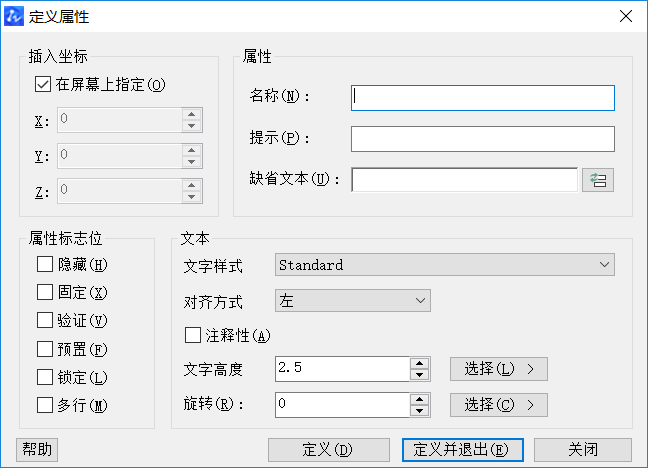
Task: Click the app icon in the title bar
Action: pyautogui.click(x=15, y=16)
